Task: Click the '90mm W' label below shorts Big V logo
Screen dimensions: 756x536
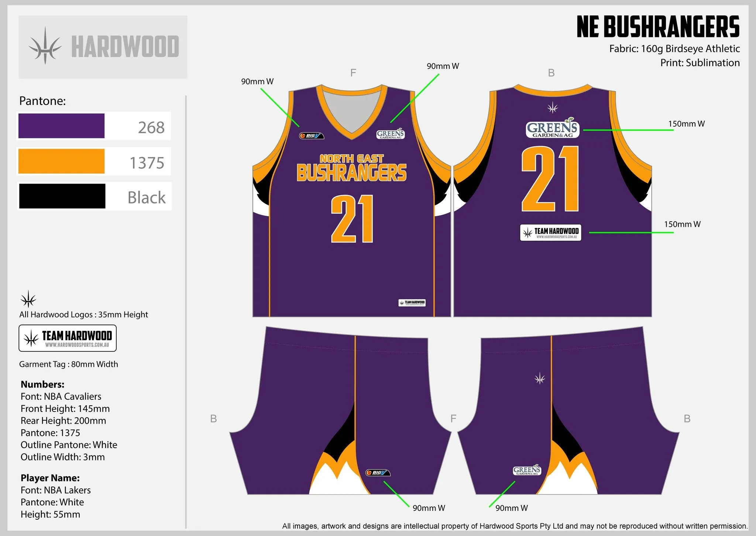Action: pos(429,508)
